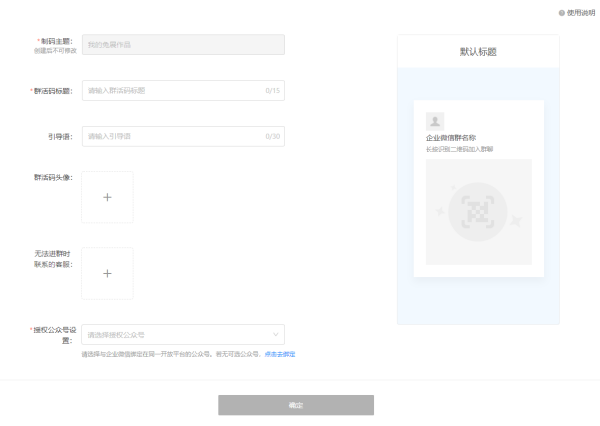Click the dropdown chevron arrow for 授权公众号
This screenshot has height=426, width=600.
[276, 335]
